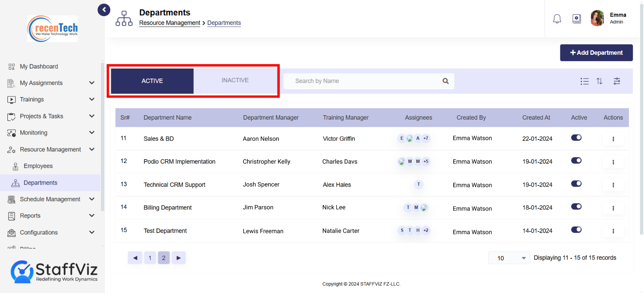The image size is (644, 293).
Task: Open actions menu for Test Department row
Action: click(x=613, y=231)
